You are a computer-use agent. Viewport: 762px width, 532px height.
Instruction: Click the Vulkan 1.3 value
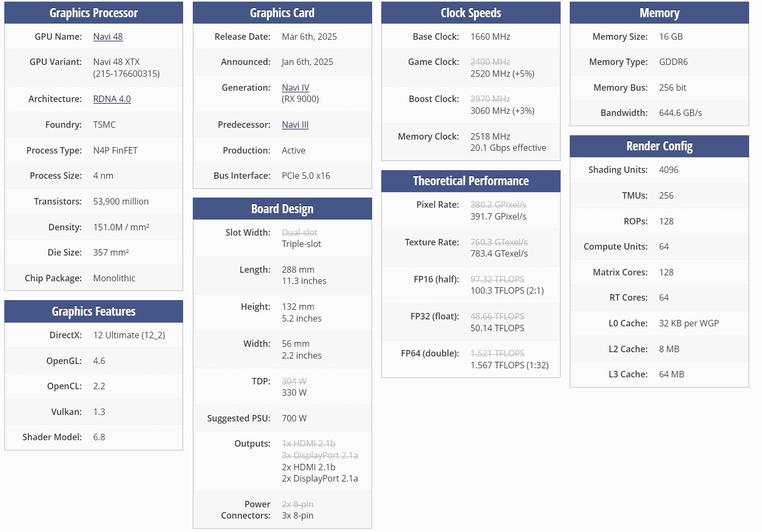coord(99,412)
